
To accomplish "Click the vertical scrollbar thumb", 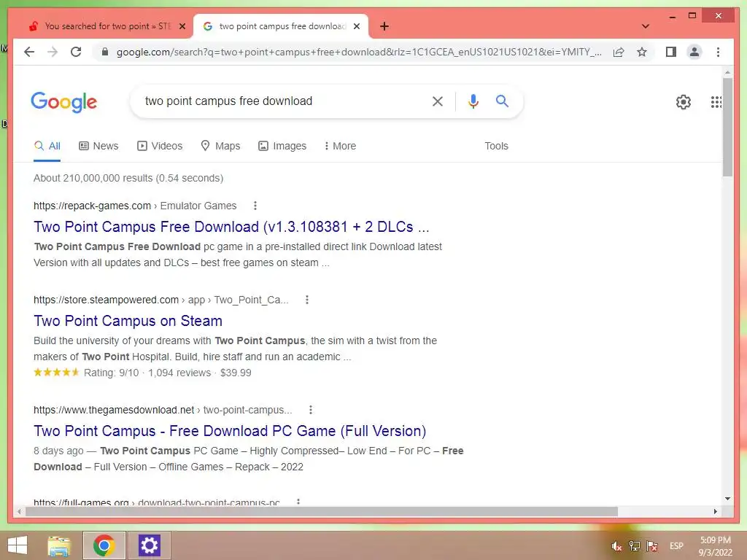I will click(727, 127).
